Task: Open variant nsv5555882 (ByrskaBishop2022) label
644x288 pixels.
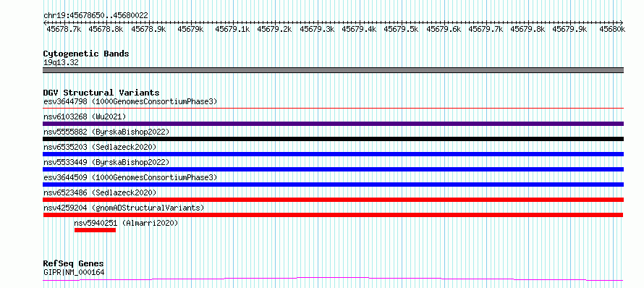Action: (106, 132)
